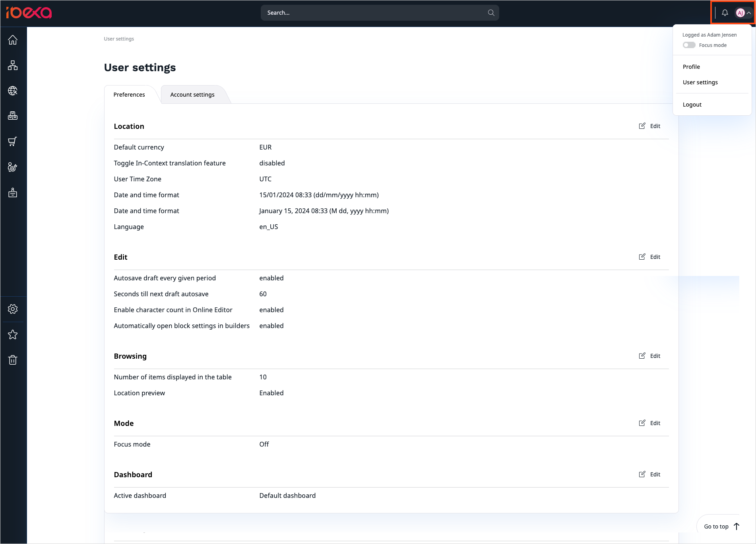Open the settings gear icon
756x544 pixels.
(13, 309)
